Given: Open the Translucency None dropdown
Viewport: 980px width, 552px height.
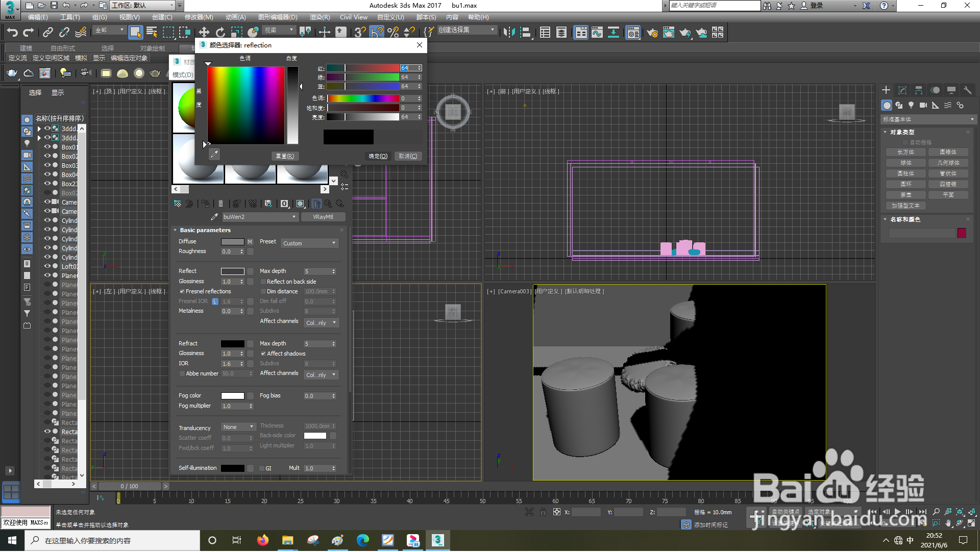Looking at the screenshot, I should pos(238,428).
